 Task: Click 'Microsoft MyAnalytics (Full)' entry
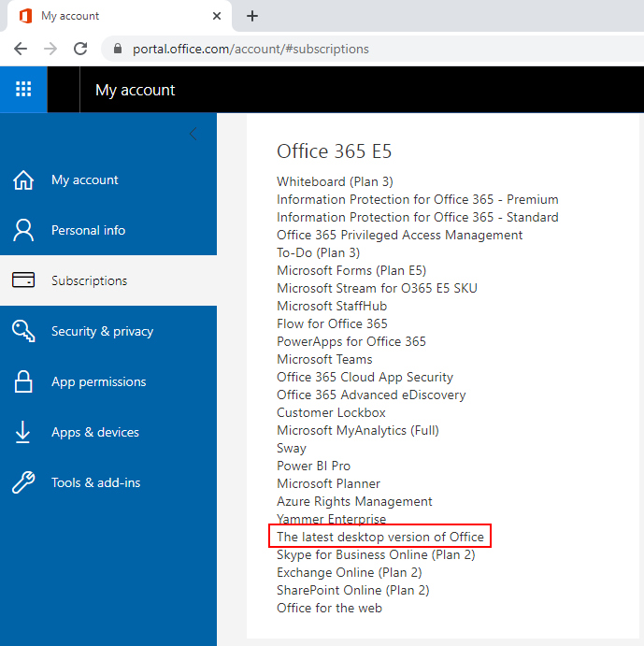[x=358, y=430]
